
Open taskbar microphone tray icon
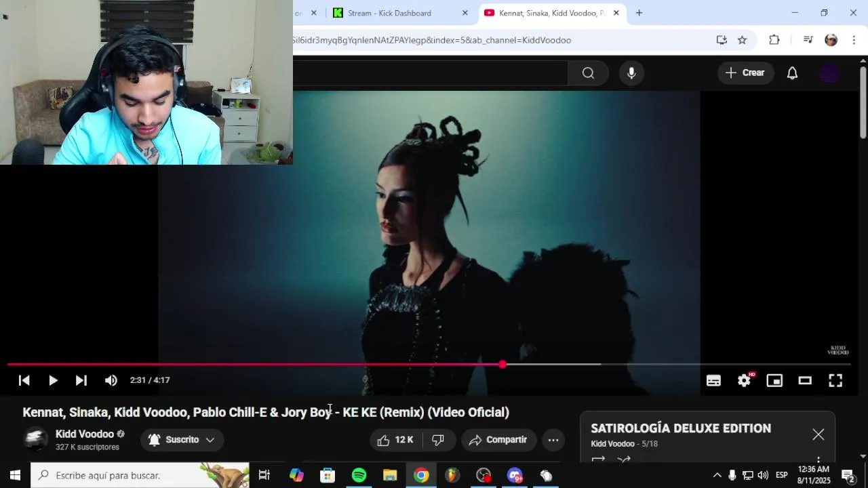tap(732, 475)
